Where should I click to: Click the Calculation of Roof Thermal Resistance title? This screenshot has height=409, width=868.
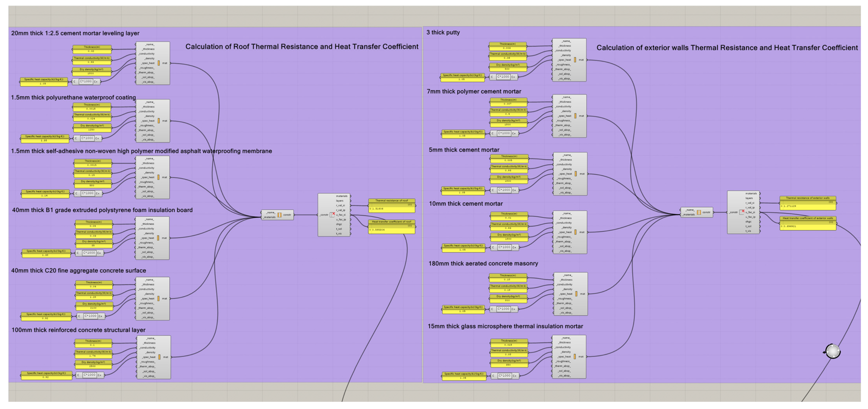pos(302,46)
